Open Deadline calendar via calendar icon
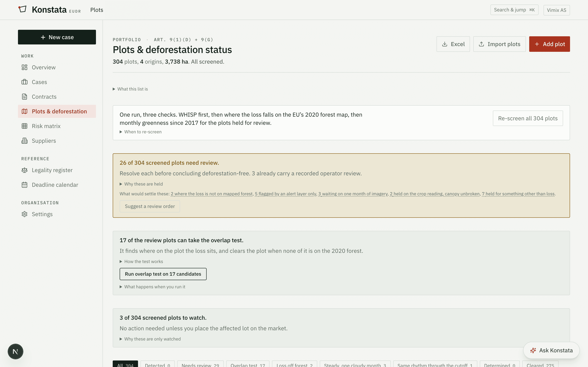 tap(24, 185)
